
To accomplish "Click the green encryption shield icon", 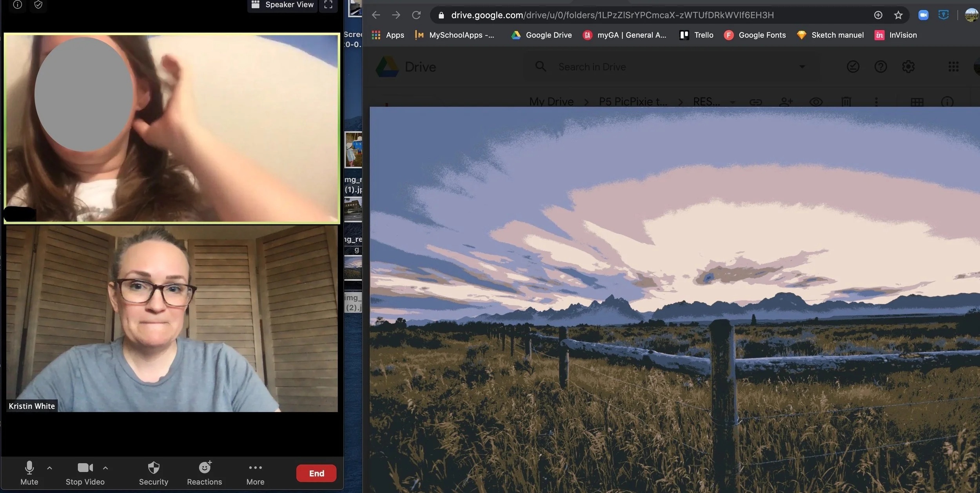I will point(38,5).
